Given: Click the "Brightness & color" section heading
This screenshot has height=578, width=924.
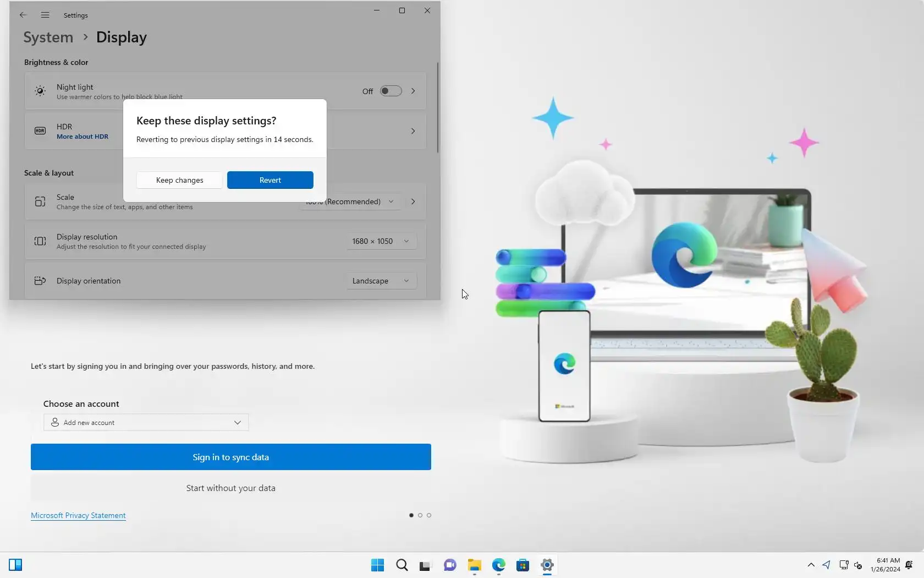Looking at the screenshot, I should [56, 62].
